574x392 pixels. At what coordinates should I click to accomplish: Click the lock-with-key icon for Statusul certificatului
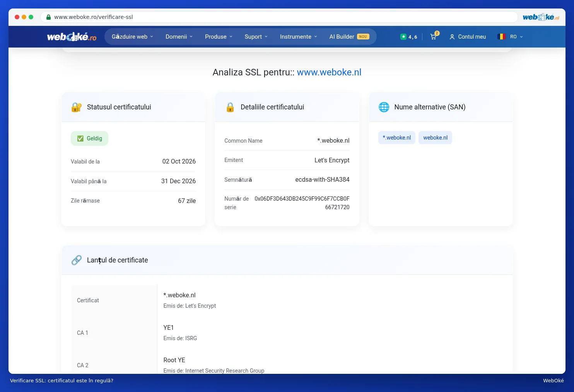click(x=77, y=107)
